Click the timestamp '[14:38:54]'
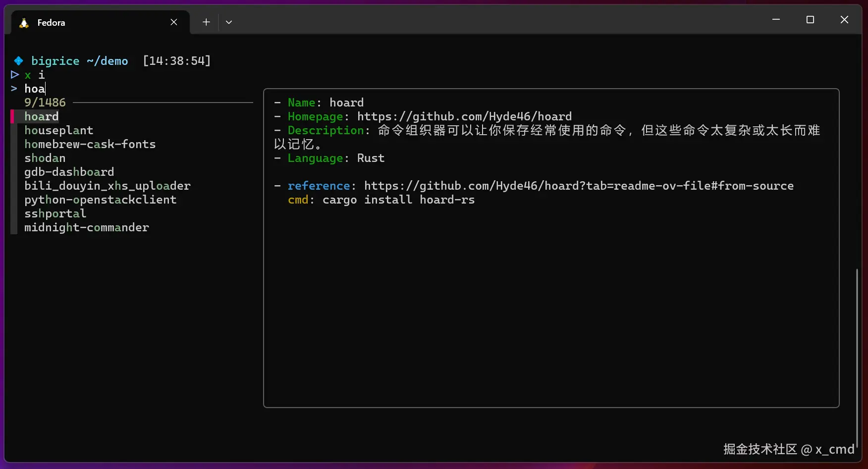Screen dimensions: 868x469 [177, 61]
